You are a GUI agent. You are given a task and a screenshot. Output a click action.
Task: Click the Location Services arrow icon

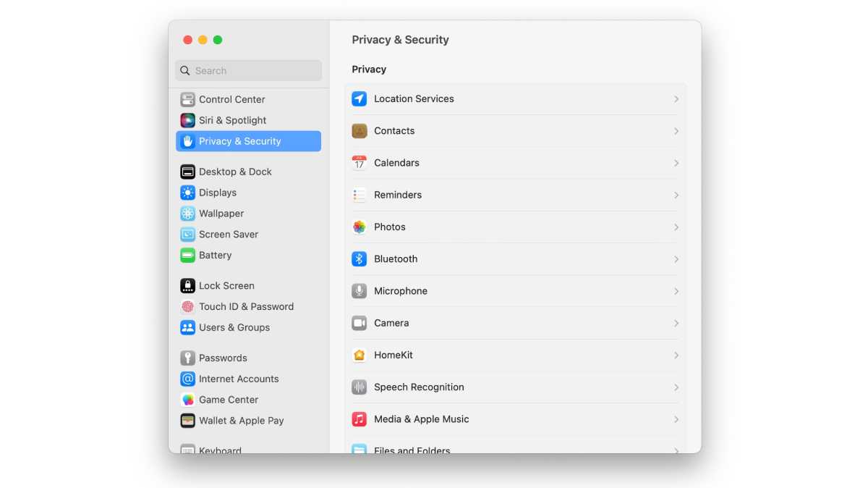point(359,99)
